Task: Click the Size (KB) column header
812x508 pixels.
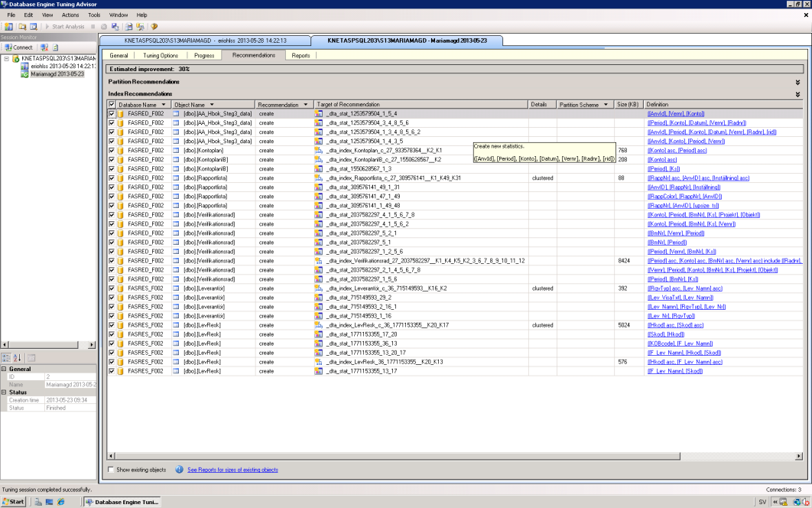Action: 628,105
